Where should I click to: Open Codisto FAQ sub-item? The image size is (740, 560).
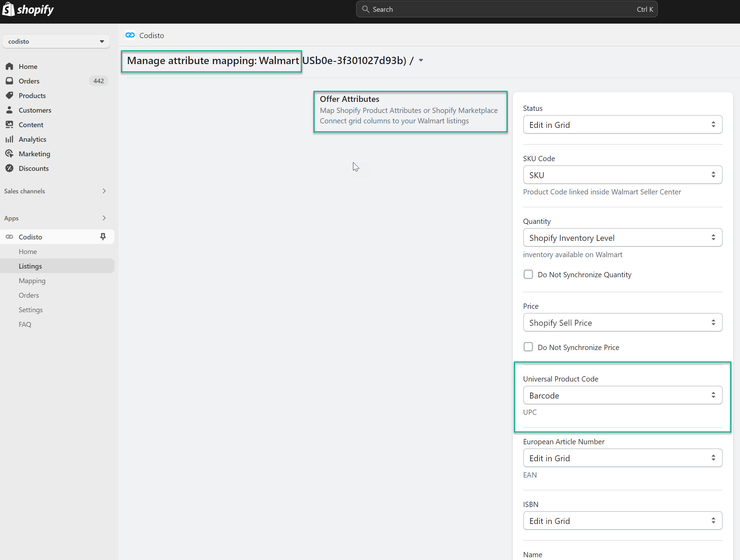click(25, 324)
